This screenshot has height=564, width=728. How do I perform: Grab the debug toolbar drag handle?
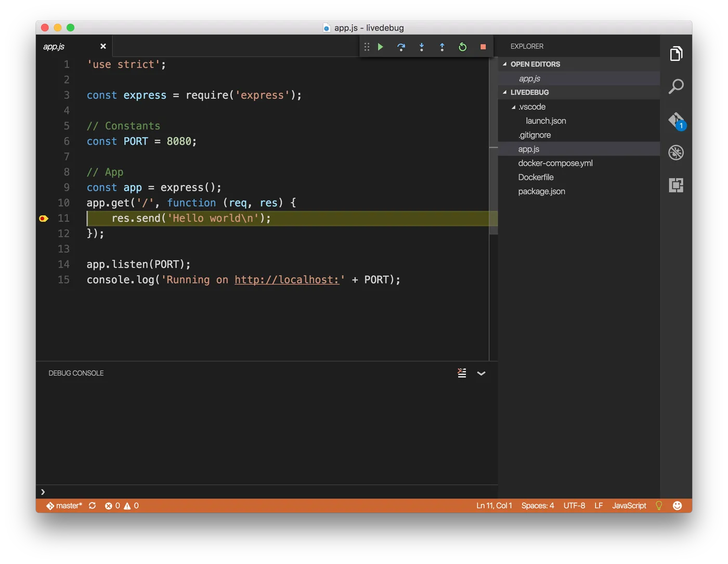367,47
